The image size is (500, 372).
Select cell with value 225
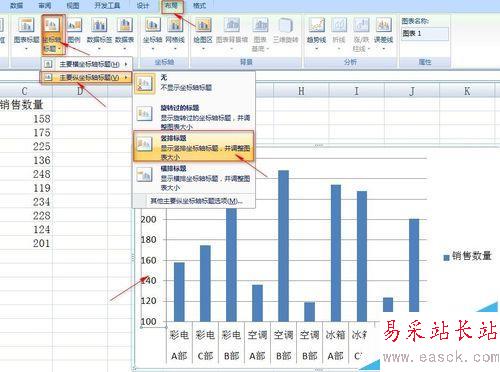tap(26, 146)
